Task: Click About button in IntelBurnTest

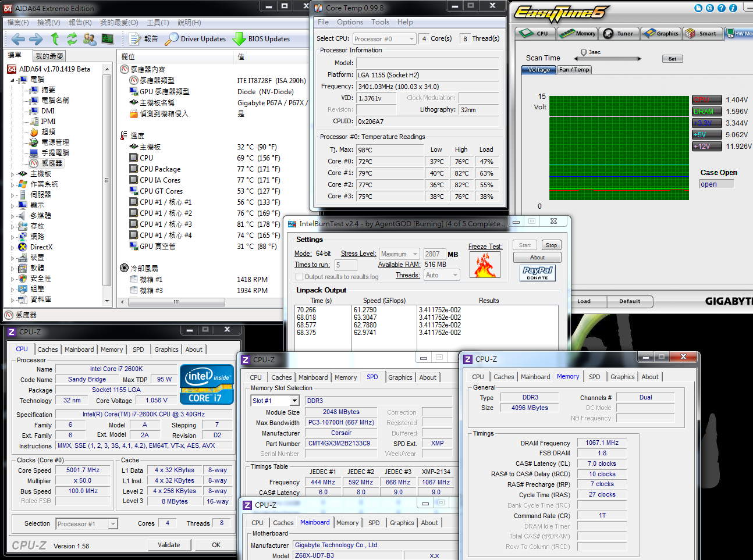Action: coord(537,258)
